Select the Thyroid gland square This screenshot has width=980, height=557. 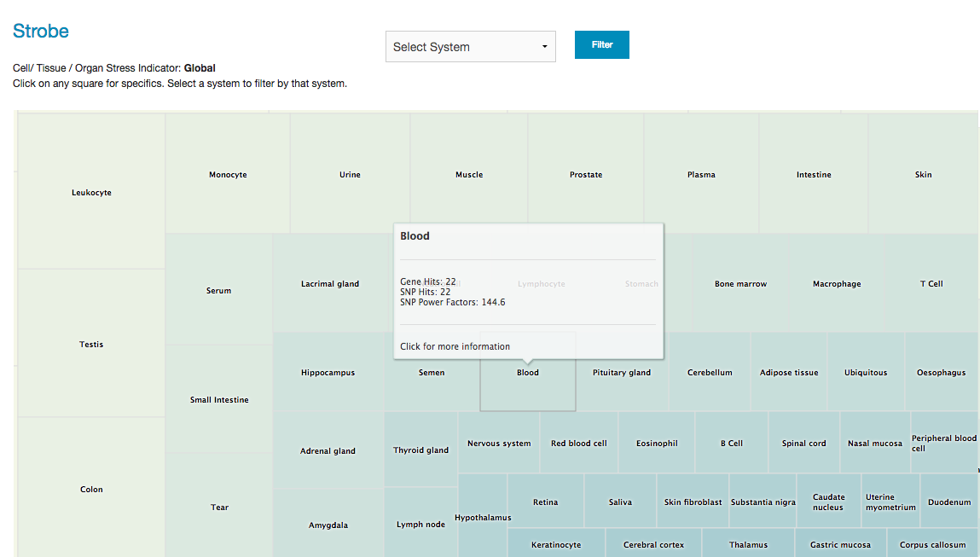pyautogui.click(x=420, y=450)
